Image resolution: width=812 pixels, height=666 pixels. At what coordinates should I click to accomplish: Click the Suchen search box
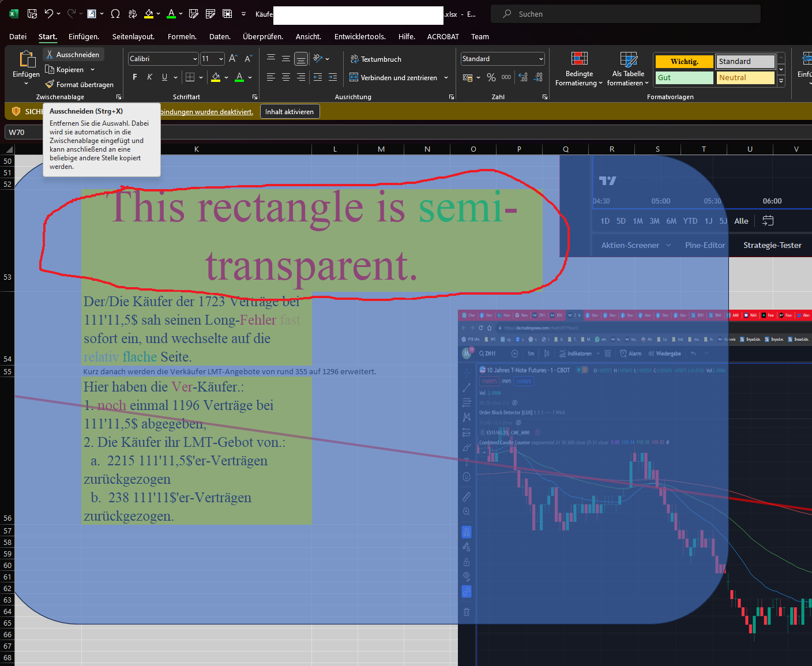pyautogui.click(x=626, y=14)
